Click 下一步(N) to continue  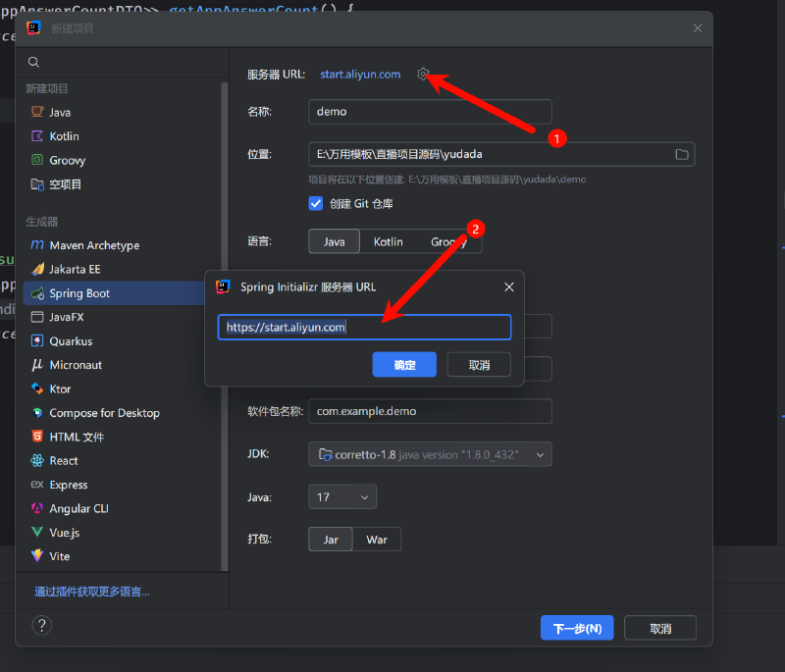[577, 628]
